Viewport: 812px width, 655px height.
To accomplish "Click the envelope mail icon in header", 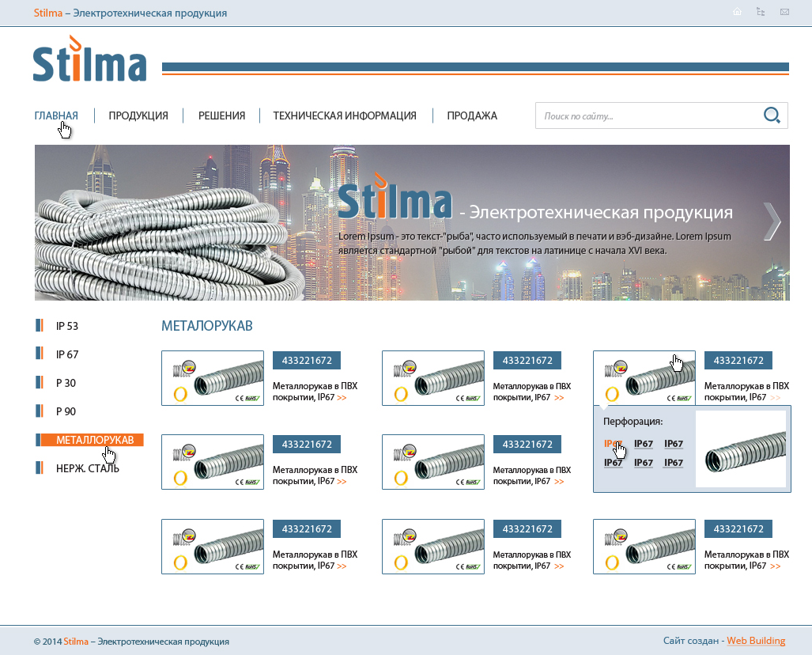I will [784, 12].
